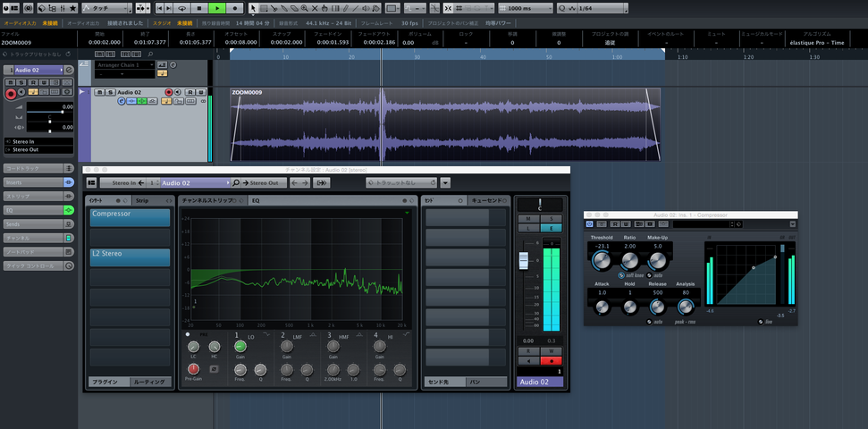Click the EQ green bypass icon in inspector
The image size is (868, 429).
click(x=69, y=210)
